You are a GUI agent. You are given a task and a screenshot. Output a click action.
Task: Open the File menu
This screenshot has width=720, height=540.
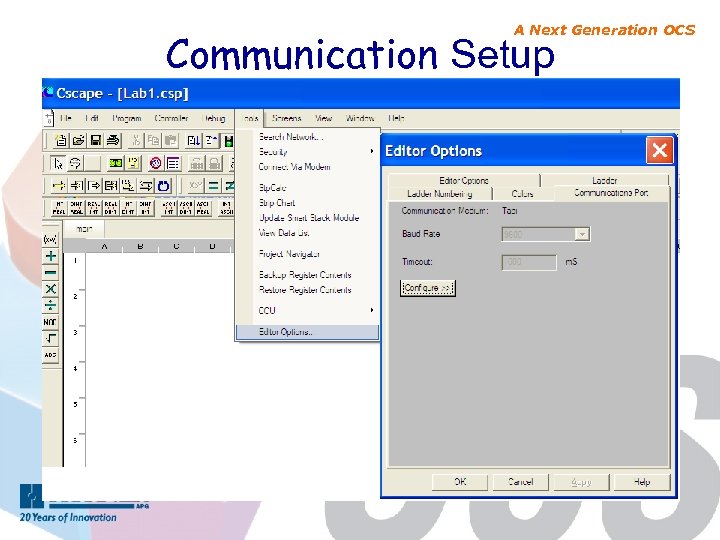[x=66, y=118]
